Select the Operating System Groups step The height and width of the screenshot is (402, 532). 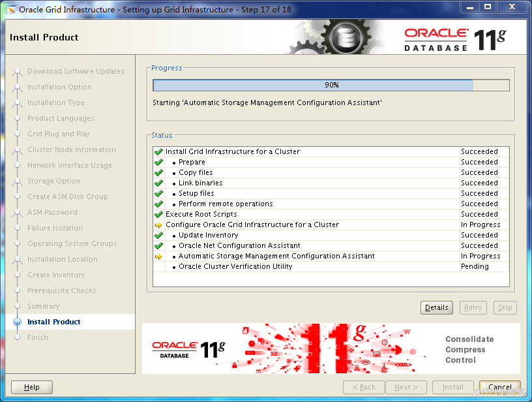[72, 244]
